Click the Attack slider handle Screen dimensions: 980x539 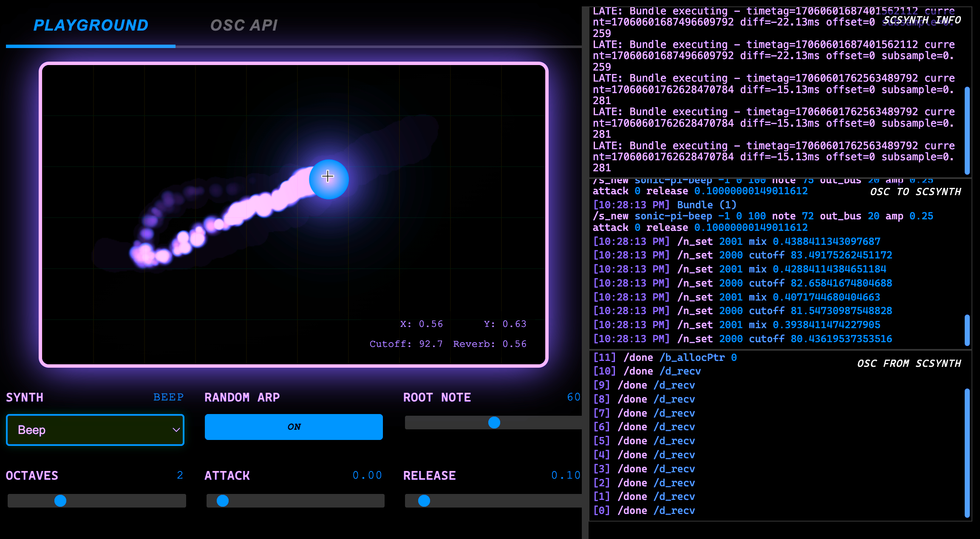tap(223, 501)
